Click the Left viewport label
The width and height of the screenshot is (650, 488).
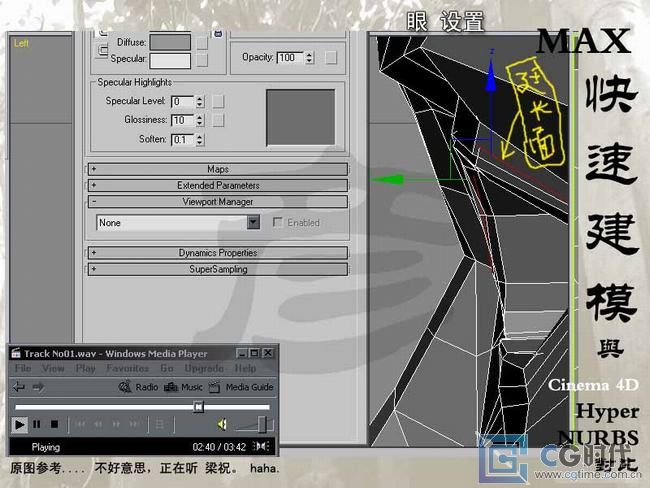21,43
